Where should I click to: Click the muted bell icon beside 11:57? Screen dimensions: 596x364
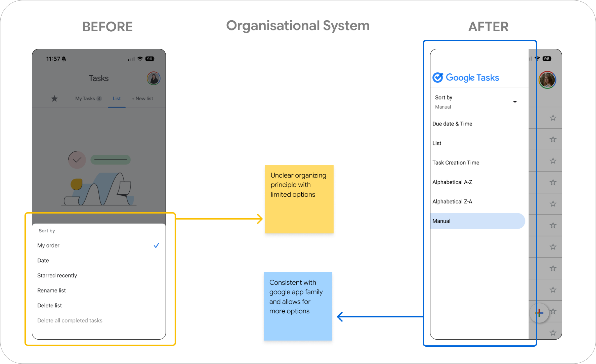(64, 59)
